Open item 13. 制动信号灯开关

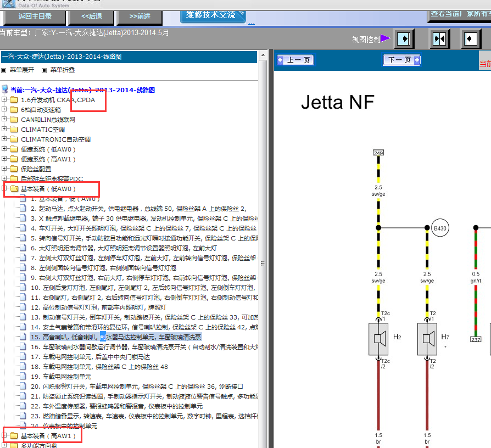144,317
